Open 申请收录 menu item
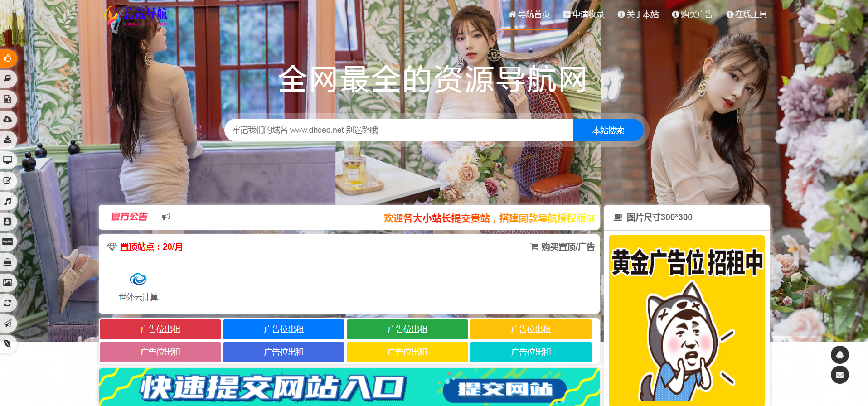This screenshot has height=406, width=868. pyautogui.click(x=584, y=14)
